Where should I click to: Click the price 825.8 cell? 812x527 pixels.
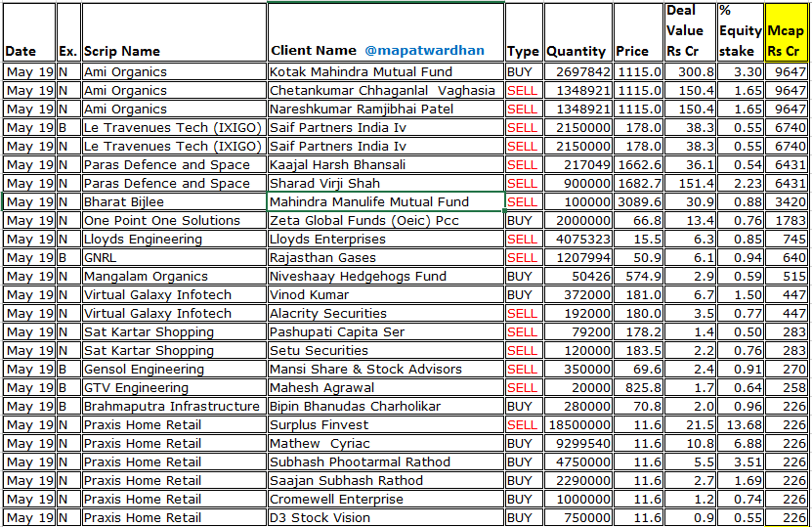pos(638,387)
